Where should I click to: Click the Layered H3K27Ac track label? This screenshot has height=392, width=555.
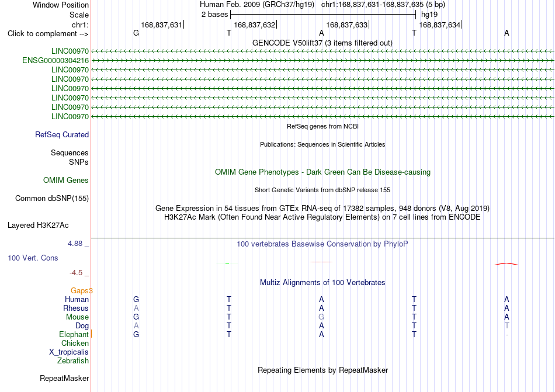pos(38,226)
